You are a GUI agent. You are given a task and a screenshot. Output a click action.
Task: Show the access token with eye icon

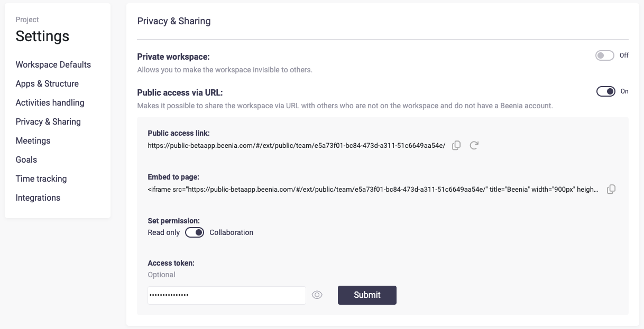point(317,295)
